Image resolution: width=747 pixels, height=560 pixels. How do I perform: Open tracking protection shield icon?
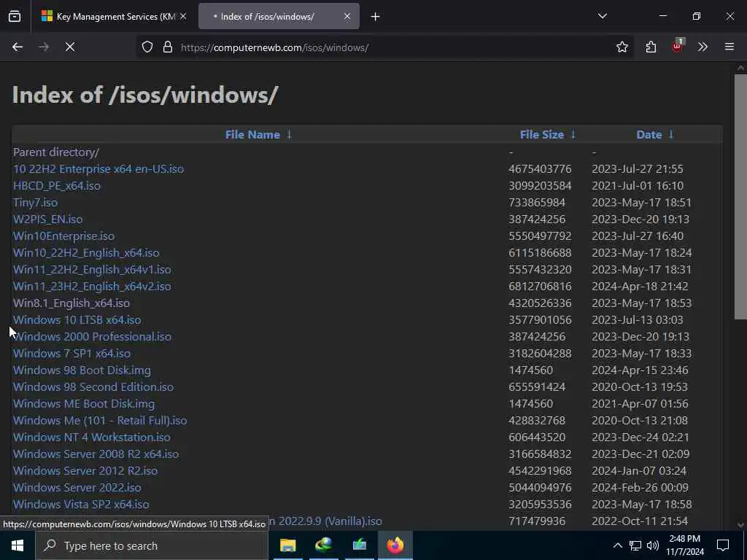147,47
